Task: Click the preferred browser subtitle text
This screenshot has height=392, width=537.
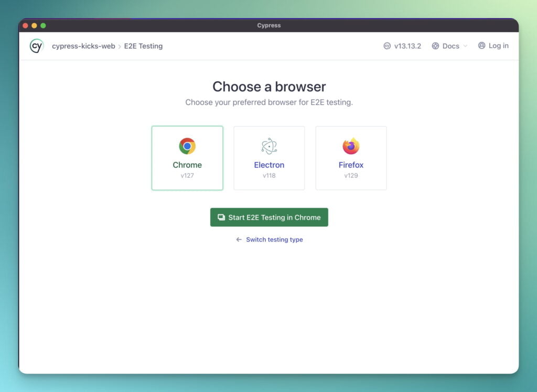Action: click(x=269, y=102)
